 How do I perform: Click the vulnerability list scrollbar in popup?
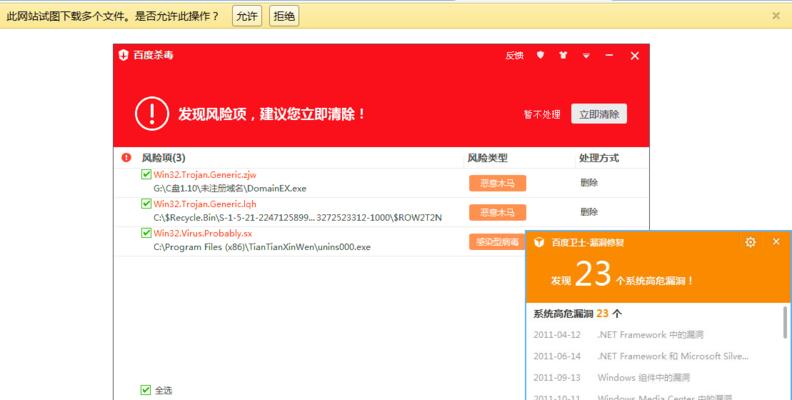(785, 322)
